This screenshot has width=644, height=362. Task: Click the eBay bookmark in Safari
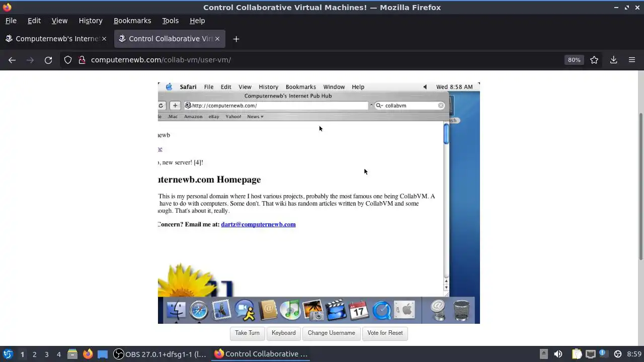(214, 117)
